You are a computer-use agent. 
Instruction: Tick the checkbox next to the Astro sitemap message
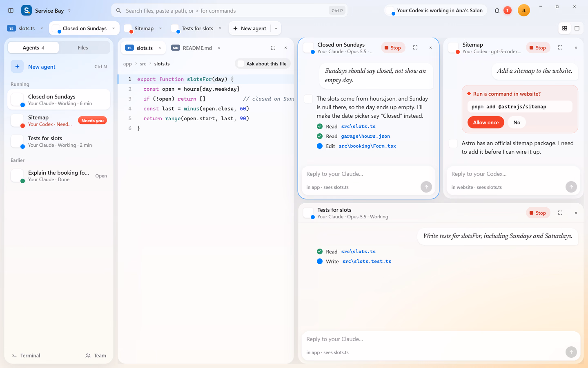pos(453,143)
